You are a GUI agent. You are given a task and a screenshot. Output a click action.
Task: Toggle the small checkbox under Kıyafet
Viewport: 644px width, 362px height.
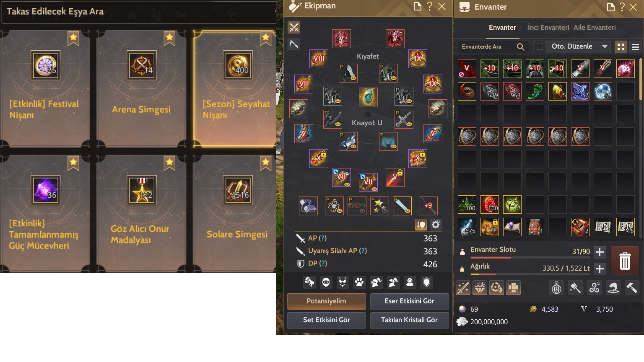coord(368,114)
